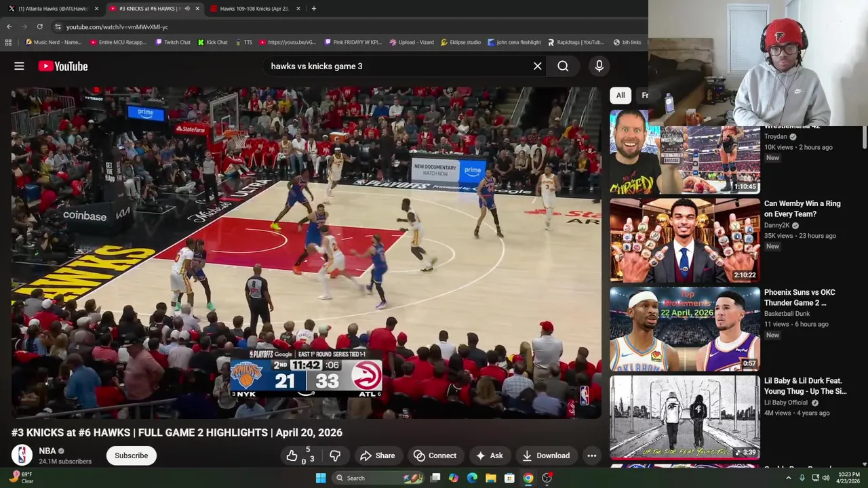
Task: Pause the Knicks at Hawks video player
Action: (306, 253)
